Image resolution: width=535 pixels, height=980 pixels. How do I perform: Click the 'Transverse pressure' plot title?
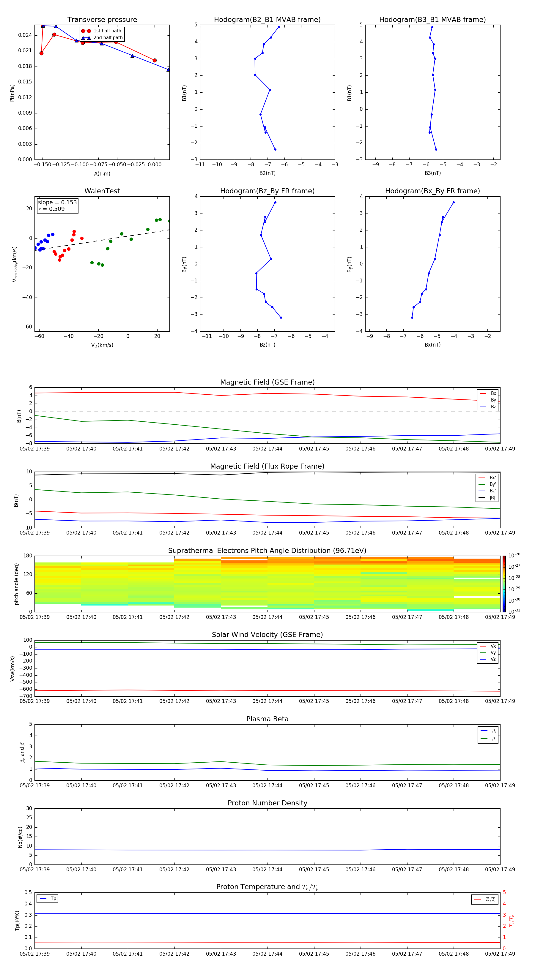[102, 19]
